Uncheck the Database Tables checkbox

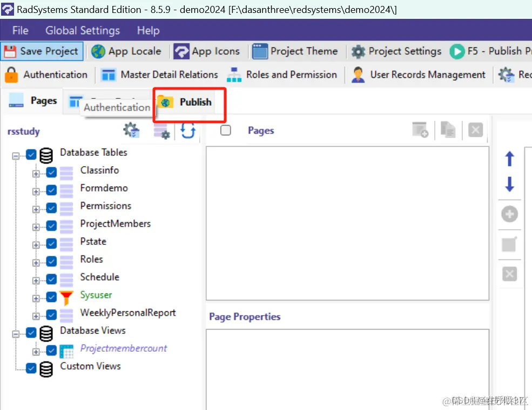point(31,154)
